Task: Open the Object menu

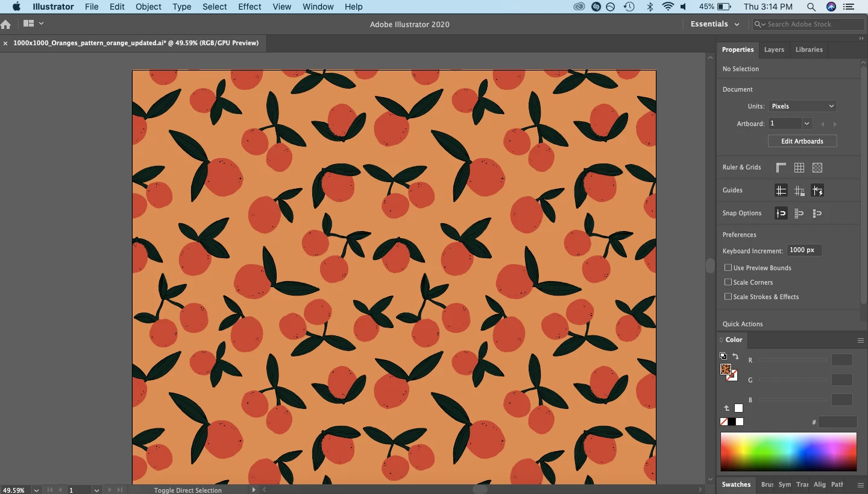Action: coord(148,7)
